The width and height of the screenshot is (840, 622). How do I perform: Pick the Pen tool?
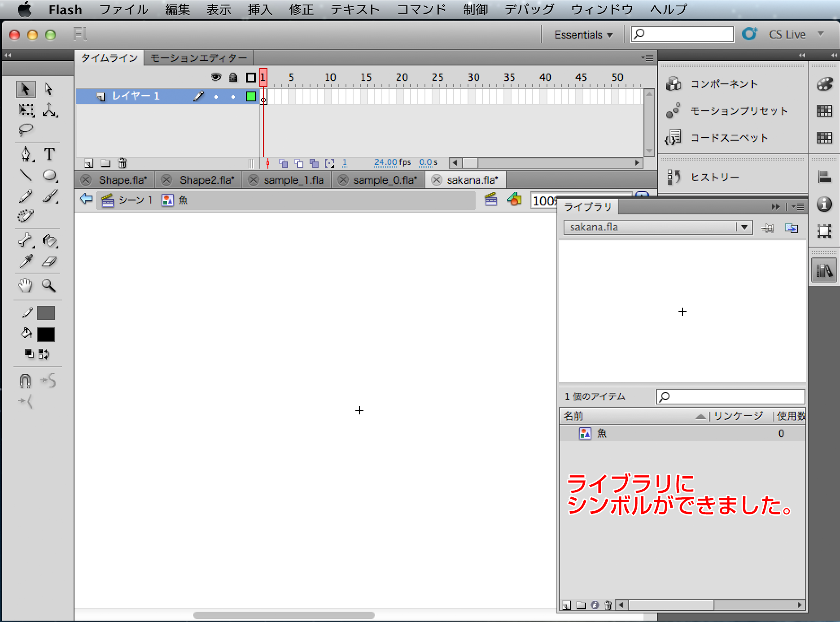26,154
